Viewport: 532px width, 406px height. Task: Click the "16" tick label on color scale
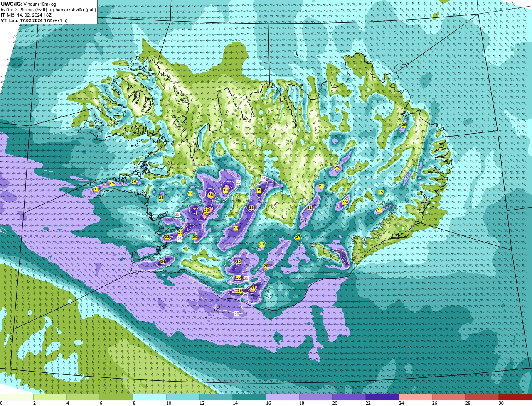click(x=268, y=403)
